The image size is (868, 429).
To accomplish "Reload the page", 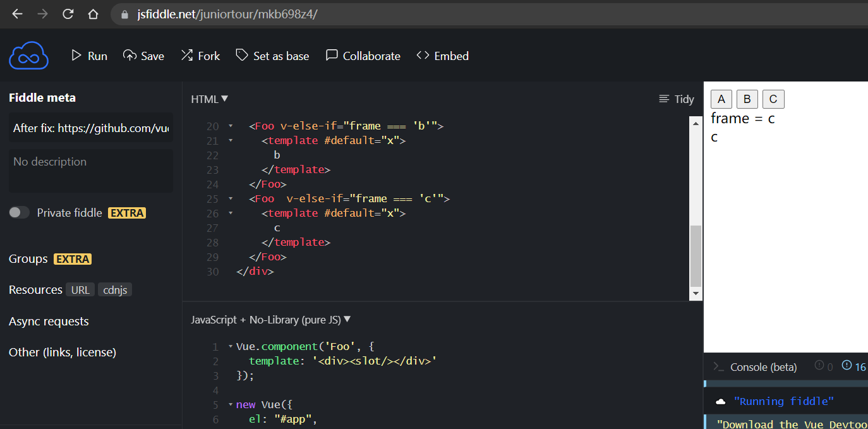I will [x=68, y=14].
